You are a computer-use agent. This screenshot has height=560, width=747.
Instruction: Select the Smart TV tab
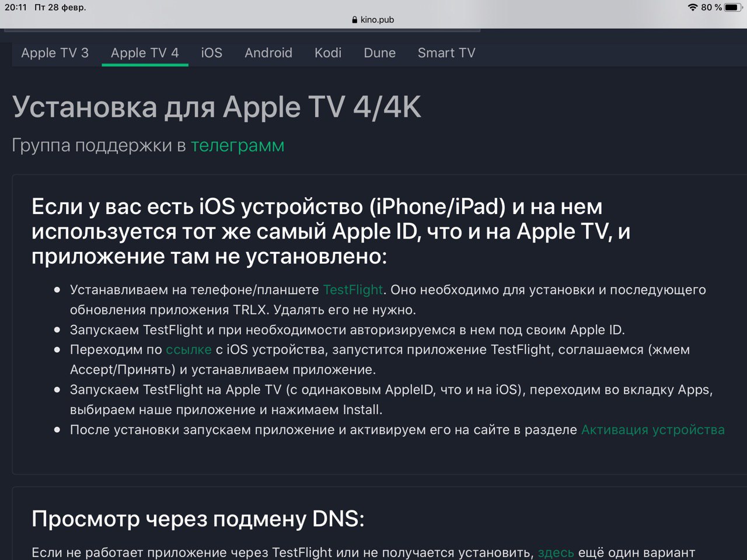[446, 53]
